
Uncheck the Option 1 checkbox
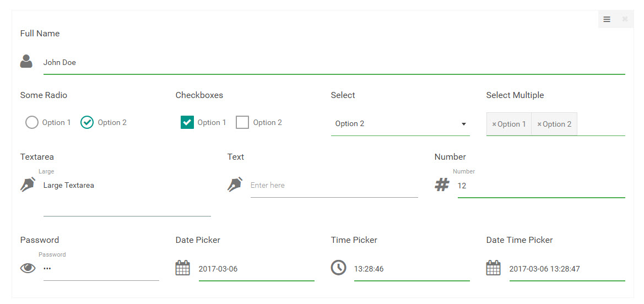click(x=187, y=122)
